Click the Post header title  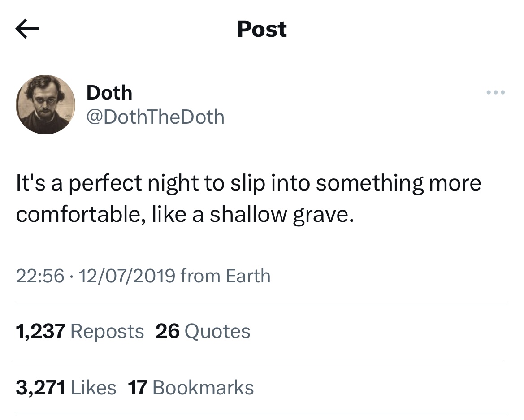click(x=262, y=29)
